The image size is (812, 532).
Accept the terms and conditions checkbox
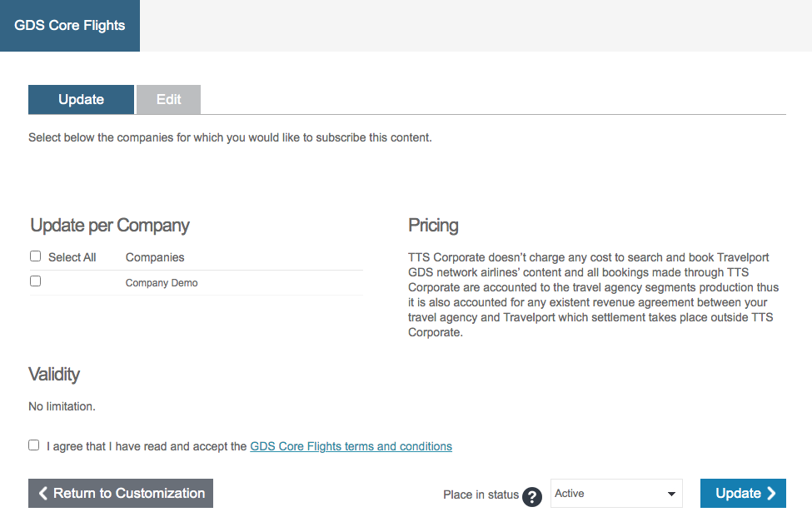34,445
